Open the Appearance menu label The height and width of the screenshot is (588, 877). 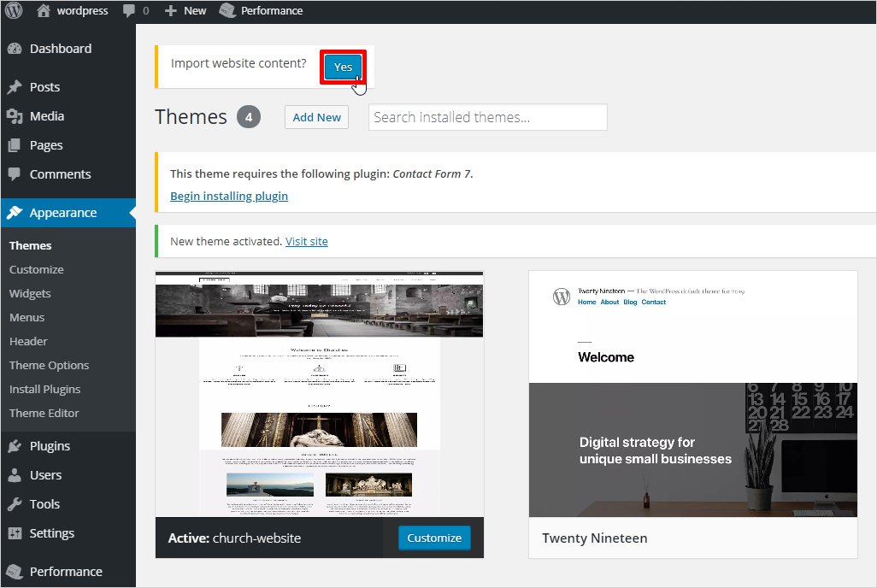tap(63, 213)
